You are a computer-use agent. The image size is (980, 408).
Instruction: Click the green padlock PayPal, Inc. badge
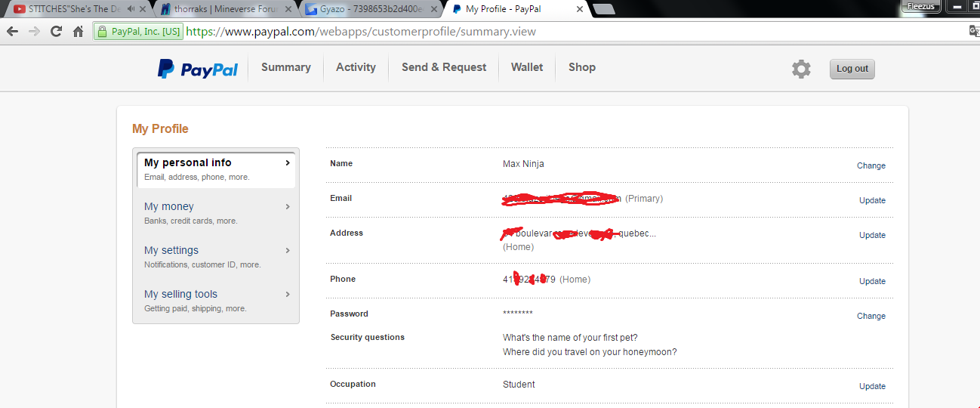point(138,32)
